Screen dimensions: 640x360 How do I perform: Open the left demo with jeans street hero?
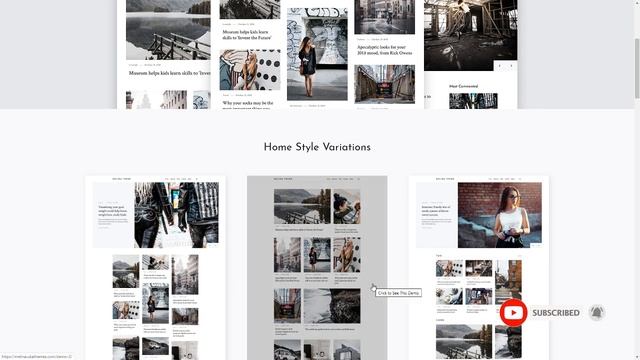[x=155, y=268]
